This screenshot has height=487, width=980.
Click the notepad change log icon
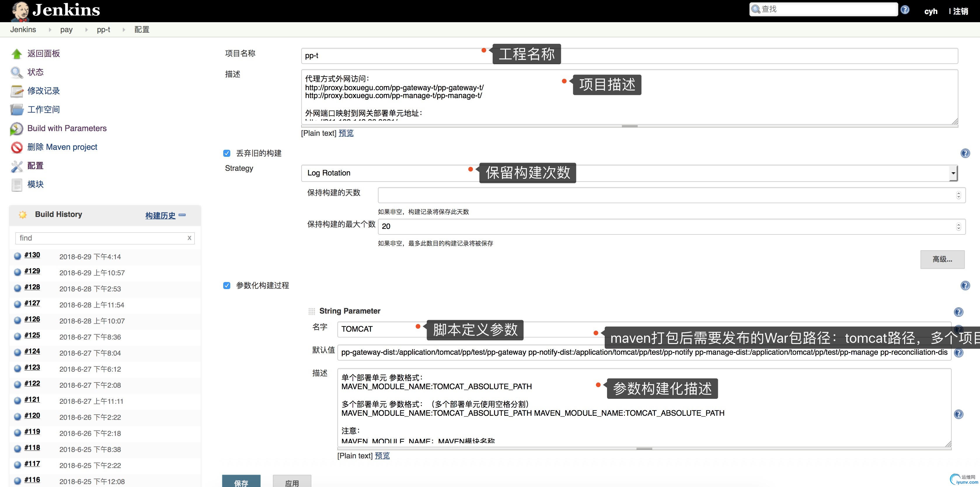click(x=17, y=91)
